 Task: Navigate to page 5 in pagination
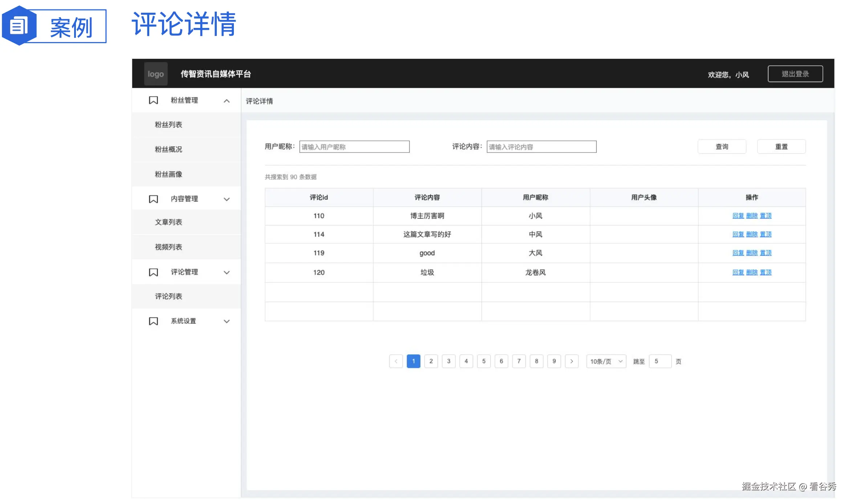pyautogui.click(x=484, y=361)
